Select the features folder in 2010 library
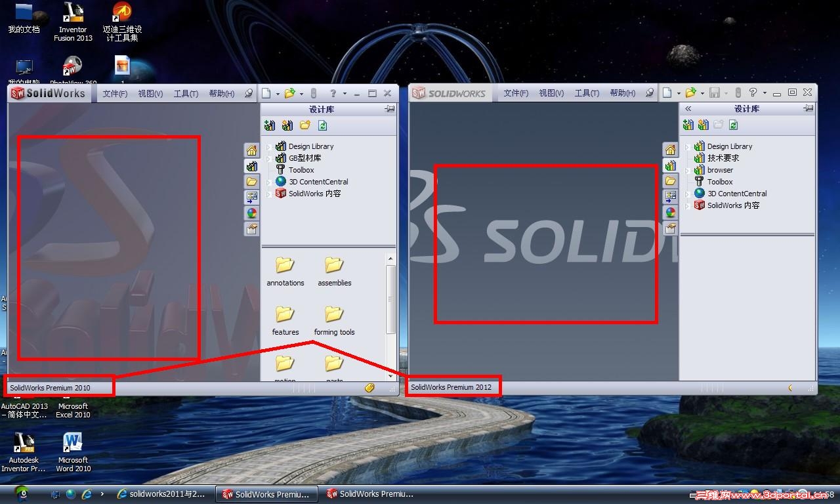 point(285,321)
